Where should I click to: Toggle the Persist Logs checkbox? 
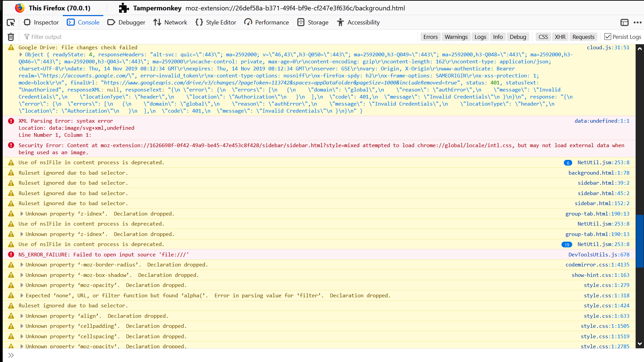pyautogui.click(x=608, y=37)
